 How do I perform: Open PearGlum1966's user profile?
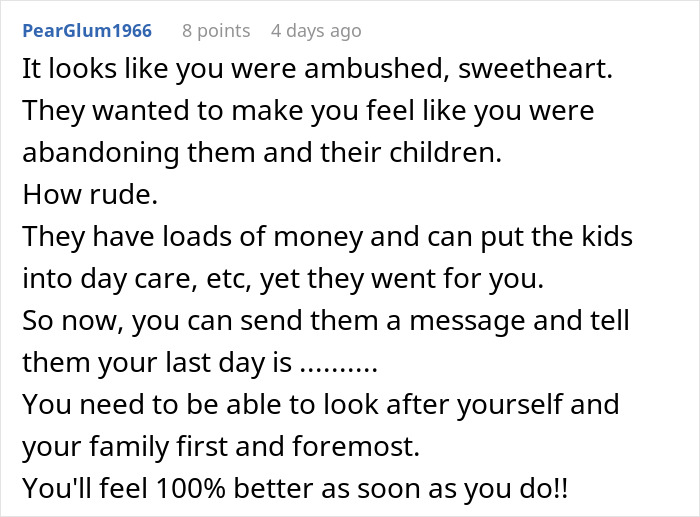point(87,31)
